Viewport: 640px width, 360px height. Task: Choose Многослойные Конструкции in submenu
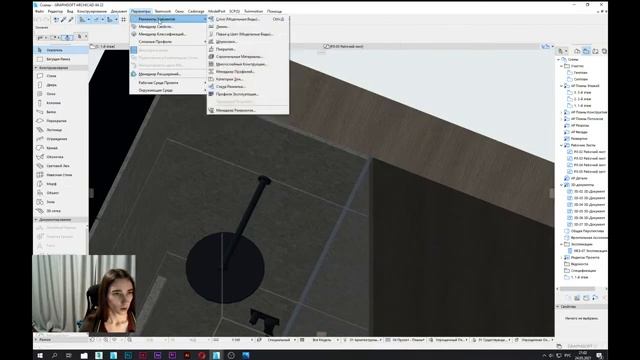[x=247, y=64]
